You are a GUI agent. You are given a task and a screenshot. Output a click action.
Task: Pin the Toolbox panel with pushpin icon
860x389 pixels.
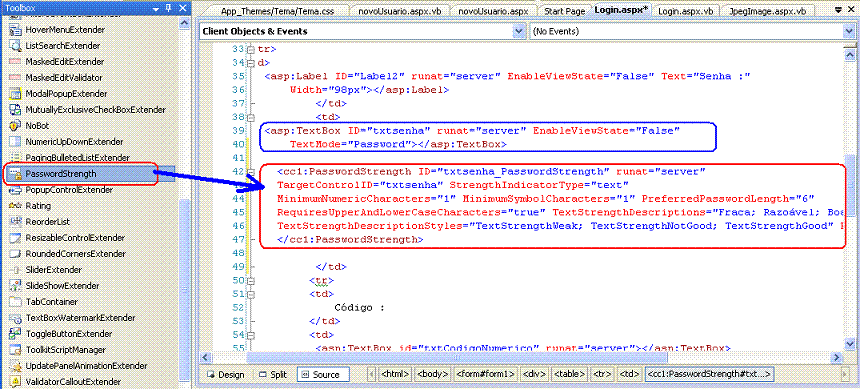[x=168, y=8]
